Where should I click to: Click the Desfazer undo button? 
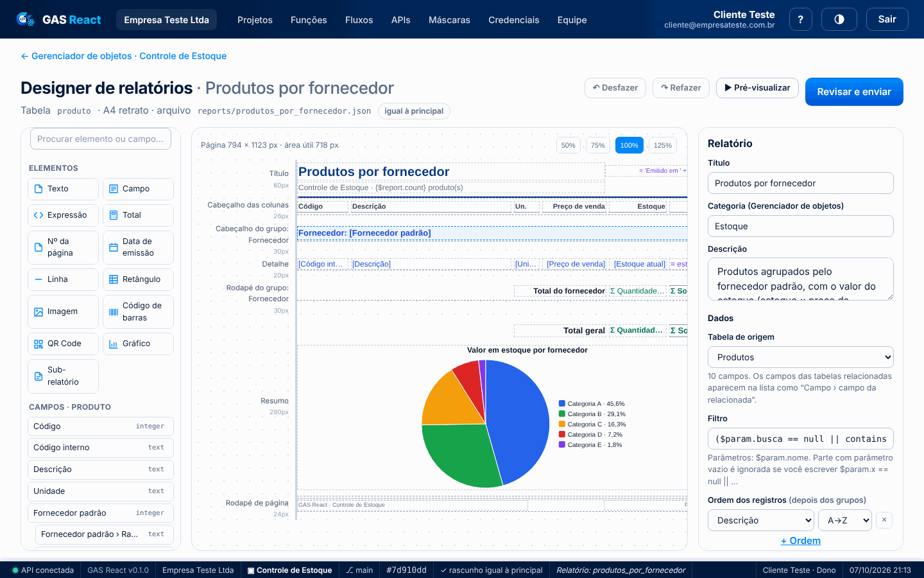click(x=615, y=88)
